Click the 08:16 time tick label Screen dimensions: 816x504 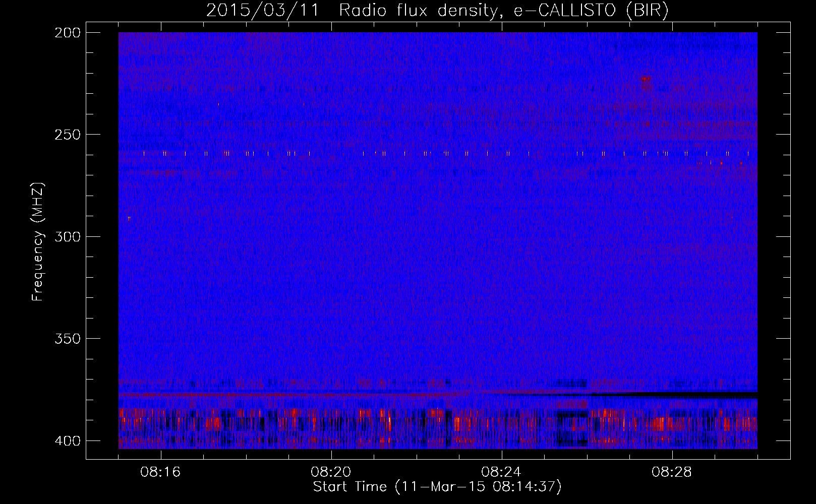pos(161,472)
